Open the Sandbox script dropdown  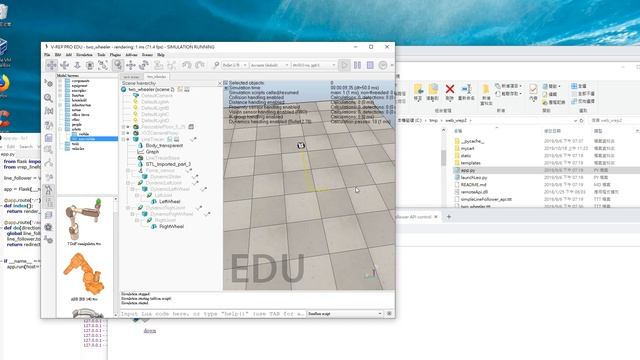345,314
